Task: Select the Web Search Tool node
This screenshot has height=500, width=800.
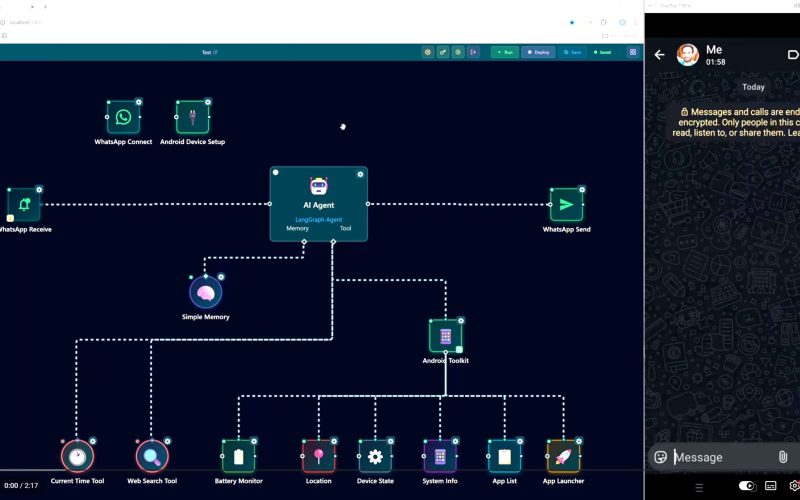Action: pyautogui.click(x=152, y=457)
